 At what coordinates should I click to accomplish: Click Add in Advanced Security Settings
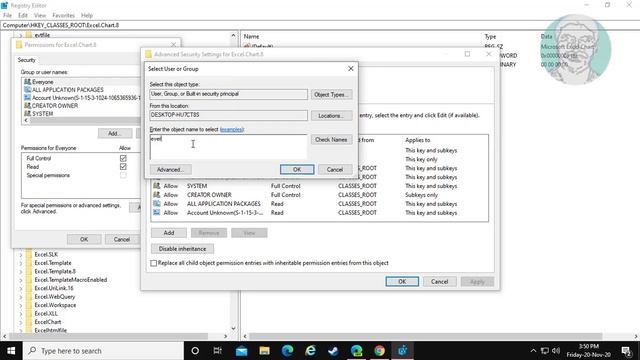(x=169, y=233)
